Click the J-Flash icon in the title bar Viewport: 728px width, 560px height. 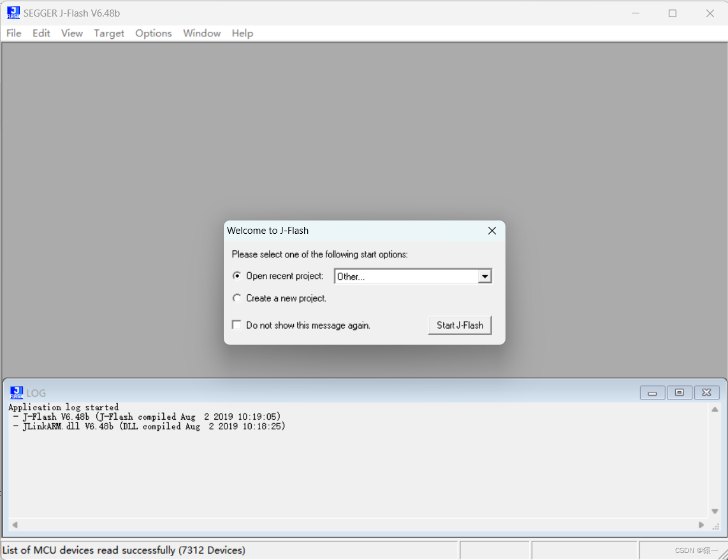tap(13, 13)
